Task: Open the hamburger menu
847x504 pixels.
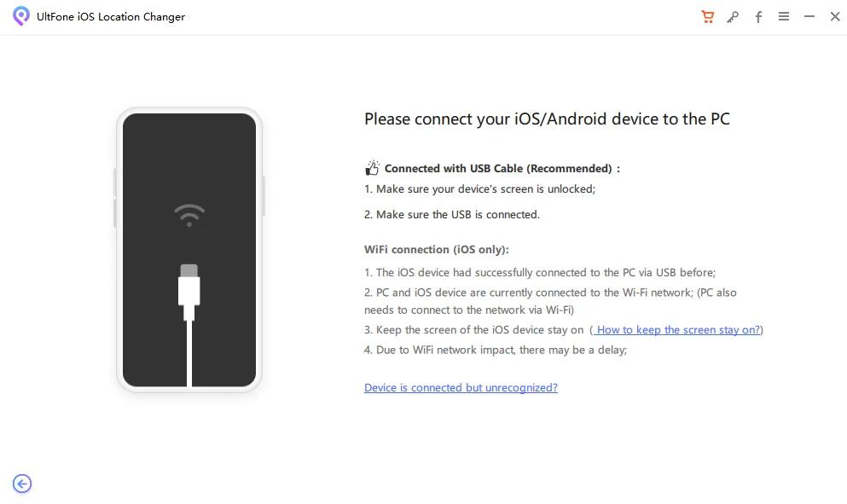Action: tap(784, 17)
